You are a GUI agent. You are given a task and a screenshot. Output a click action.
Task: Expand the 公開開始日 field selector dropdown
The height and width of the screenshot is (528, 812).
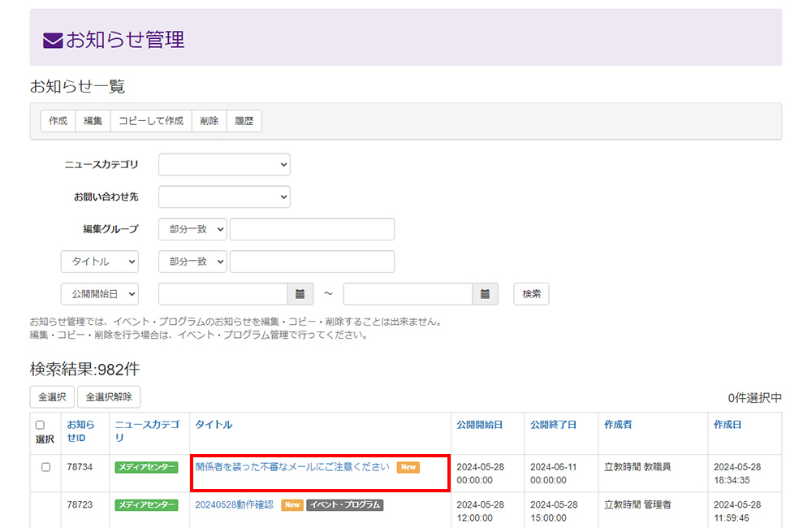[x=100, y=294]
